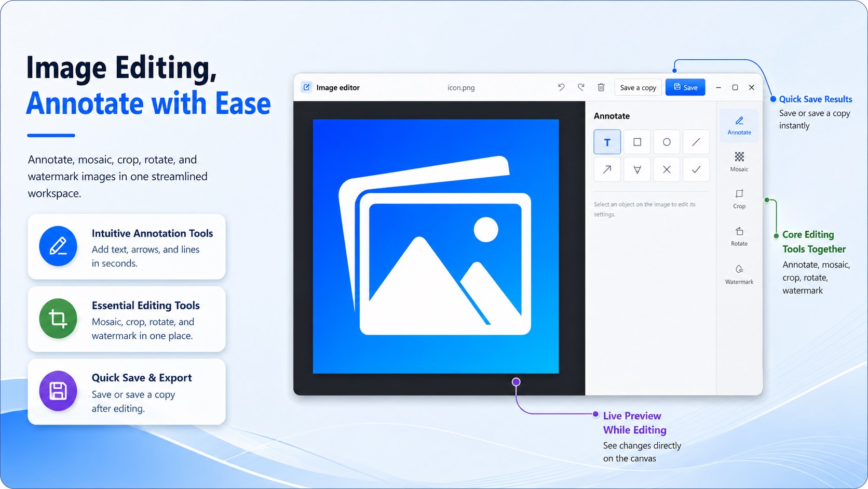
Task: Click the Annotate panel heading
Action: (612, 116)
